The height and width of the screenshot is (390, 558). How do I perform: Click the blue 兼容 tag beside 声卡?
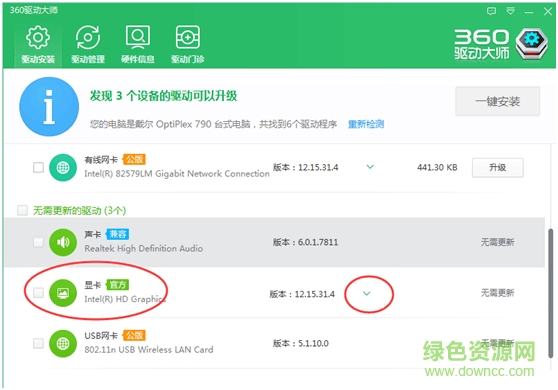point(117,234)
